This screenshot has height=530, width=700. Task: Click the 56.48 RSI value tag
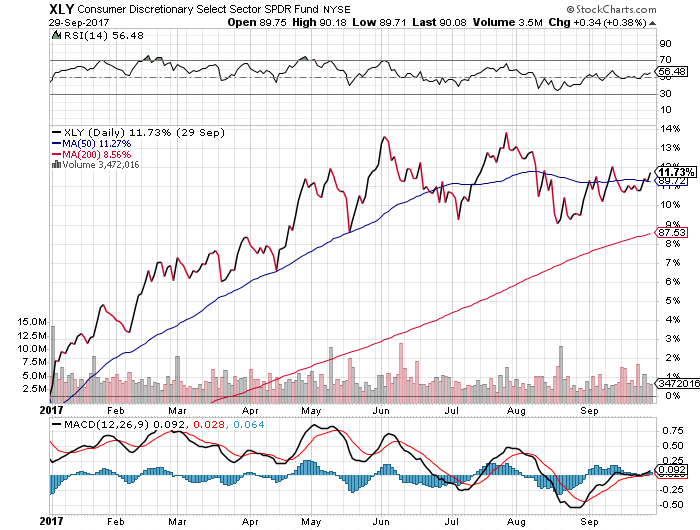[x=672, y=71]
